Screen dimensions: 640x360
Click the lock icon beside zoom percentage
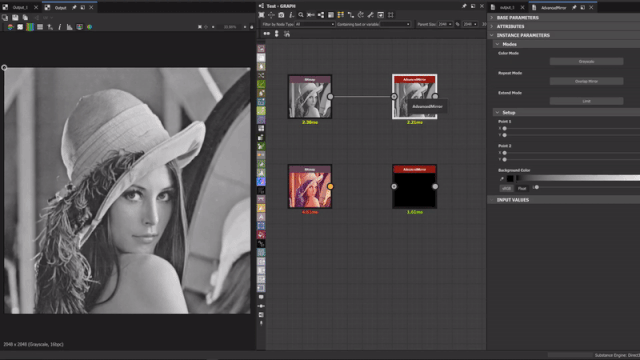(x=251, y=27)
